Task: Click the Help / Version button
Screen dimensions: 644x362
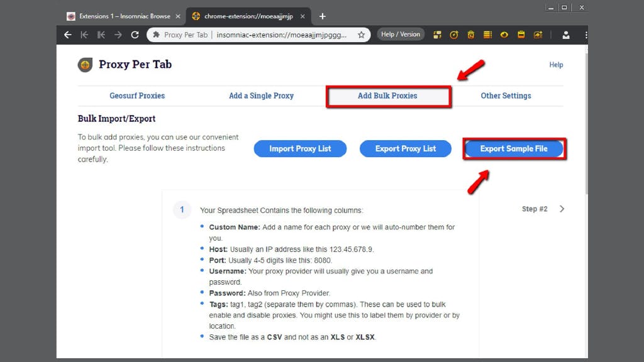Action: 401,35
